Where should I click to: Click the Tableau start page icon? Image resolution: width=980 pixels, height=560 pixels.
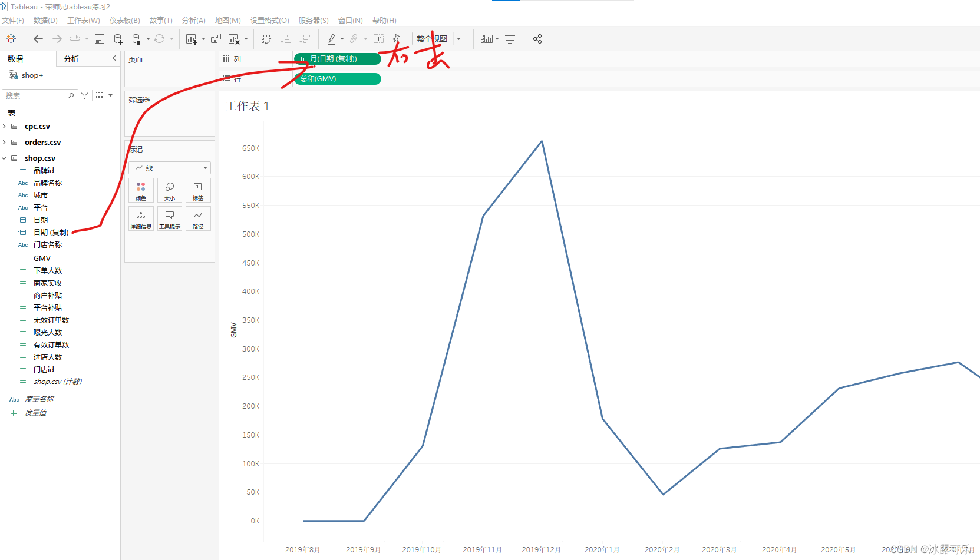(x=11, y=39)
